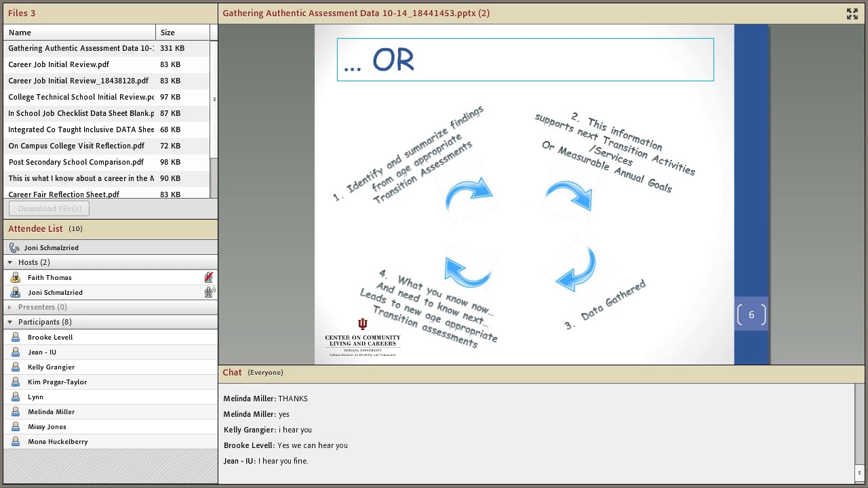The height and width of the screenshot is (488, 868).
Task: Click 83 KB size of Career Job Initial Review.pdf
Action: (170, 64)
